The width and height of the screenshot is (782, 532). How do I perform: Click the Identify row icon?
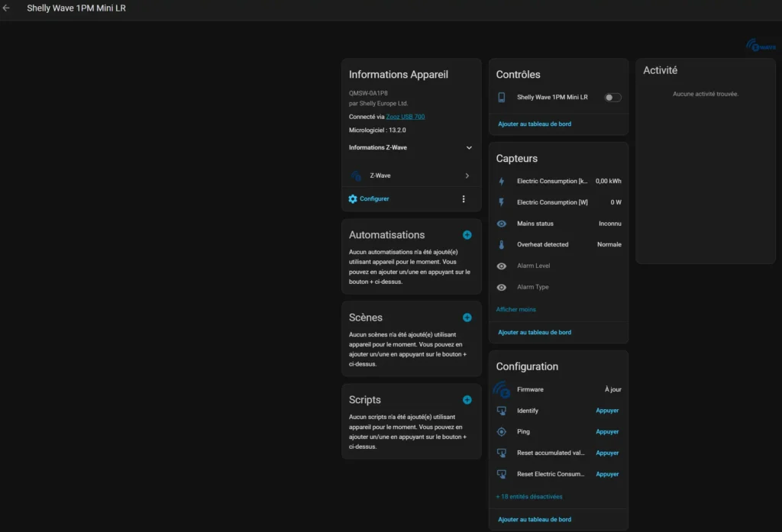[x=501, y=411]
